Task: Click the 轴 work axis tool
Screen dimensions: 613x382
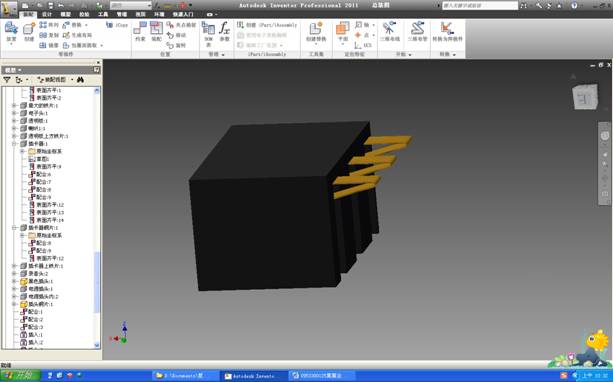Action: coord(362,25)
